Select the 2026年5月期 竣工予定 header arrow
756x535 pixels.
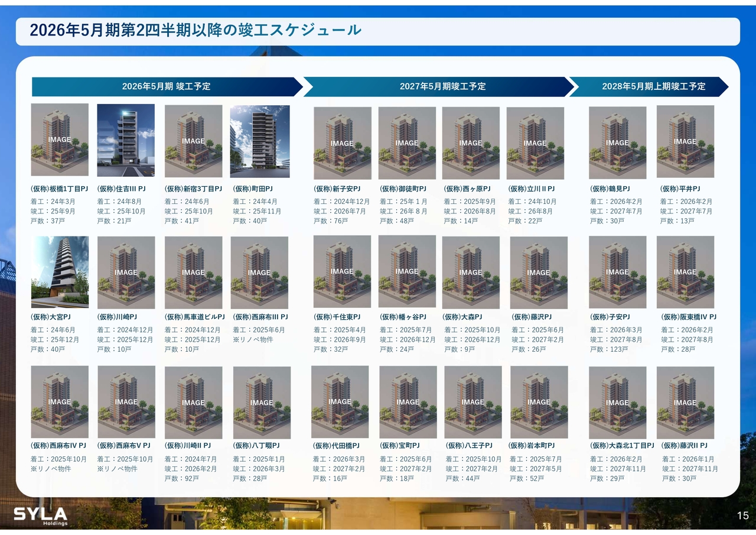(x=166, y=86)
